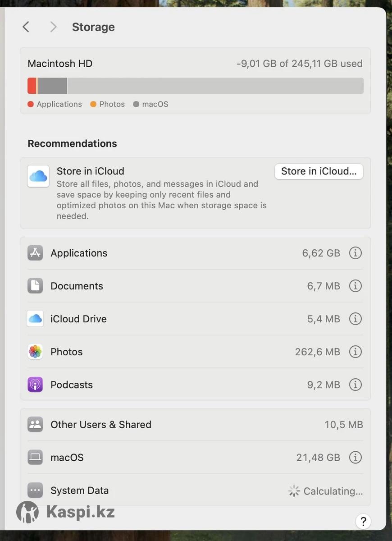Select the Other Users & Shared row
This screenshot has width=392, height=541.
pyautogui.click(x=195, y=425)
